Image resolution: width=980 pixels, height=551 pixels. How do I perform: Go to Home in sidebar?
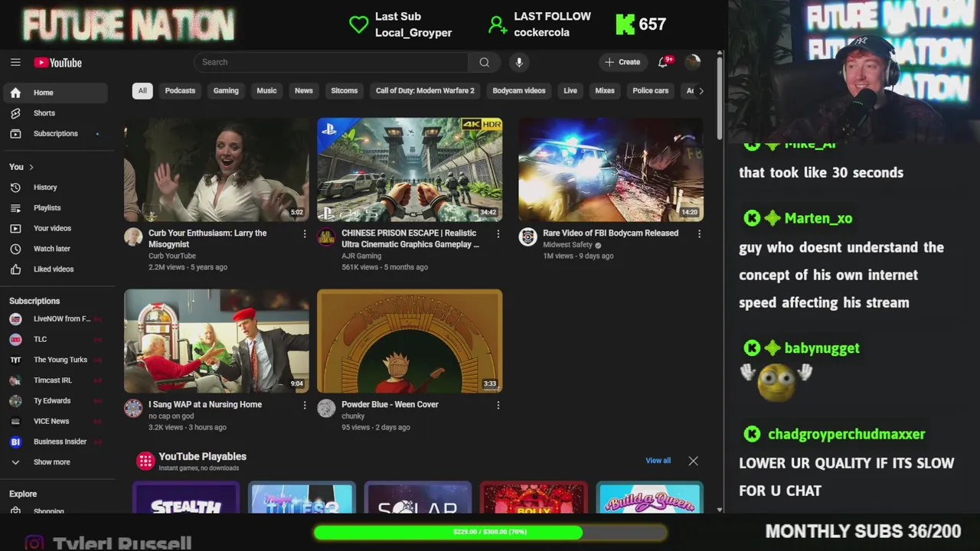click(54, 93)
